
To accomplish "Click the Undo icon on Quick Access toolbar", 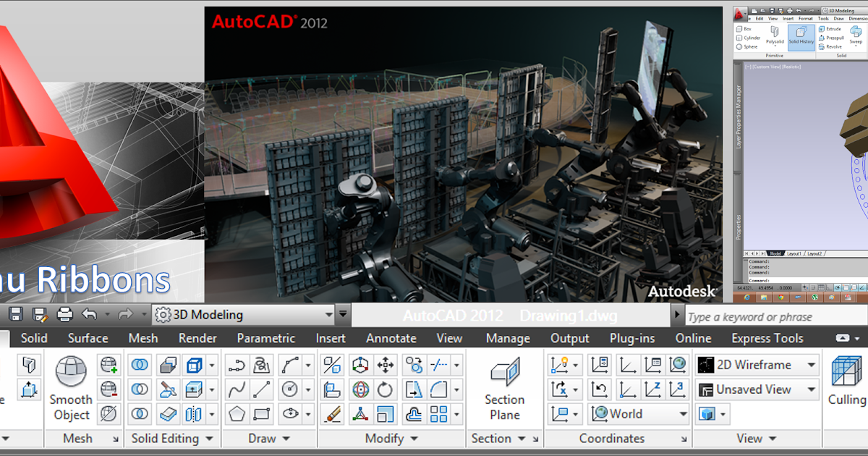I will coord(88,313).
